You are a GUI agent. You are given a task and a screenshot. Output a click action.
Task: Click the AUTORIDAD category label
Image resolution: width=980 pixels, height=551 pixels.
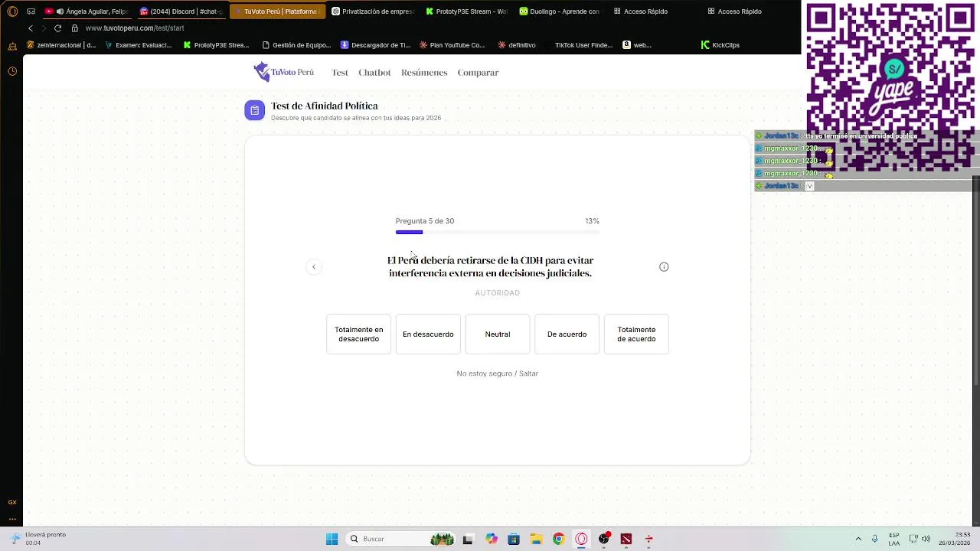pyautogui.click(x=498, y=293)
